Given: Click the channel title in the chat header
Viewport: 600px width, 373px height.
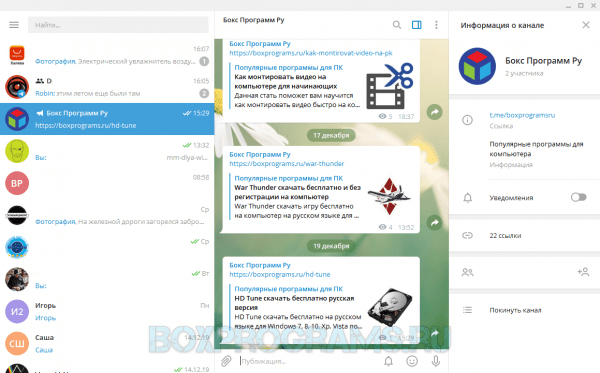Looking at the screenshot, I should click(253, 20).
